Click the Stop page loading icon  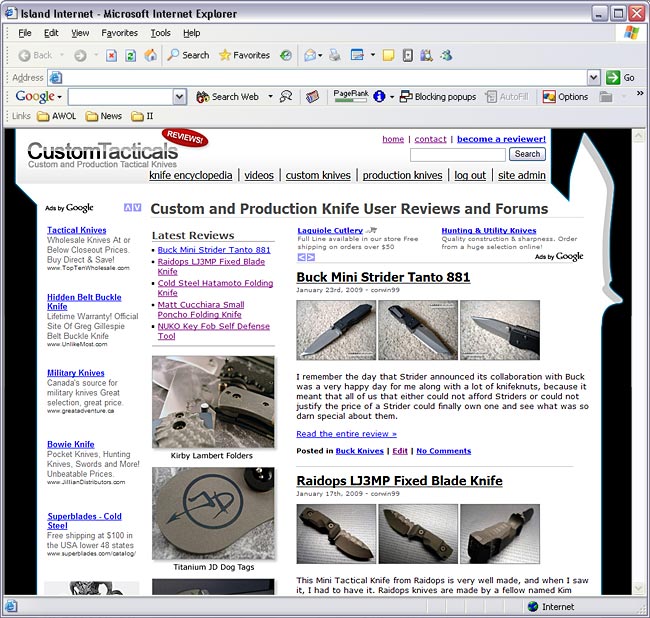click(111, 55)
